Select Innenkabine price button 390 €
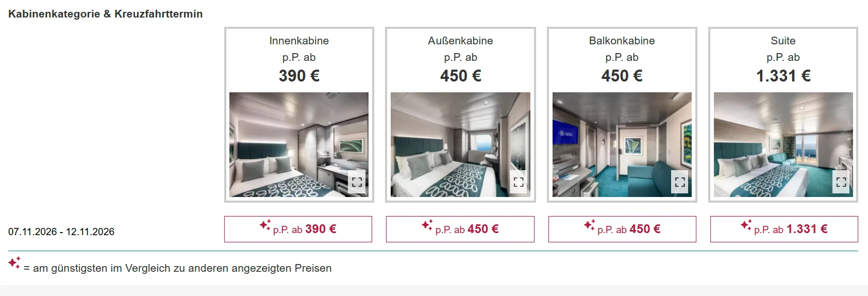The height and width of the screenshot is (296, 868). [298, 229]
